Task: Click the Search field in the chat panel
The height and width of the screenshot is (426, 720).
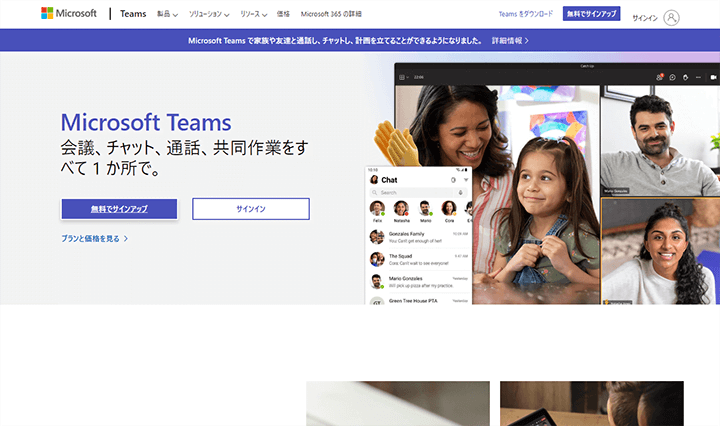Action: point(410,192)
